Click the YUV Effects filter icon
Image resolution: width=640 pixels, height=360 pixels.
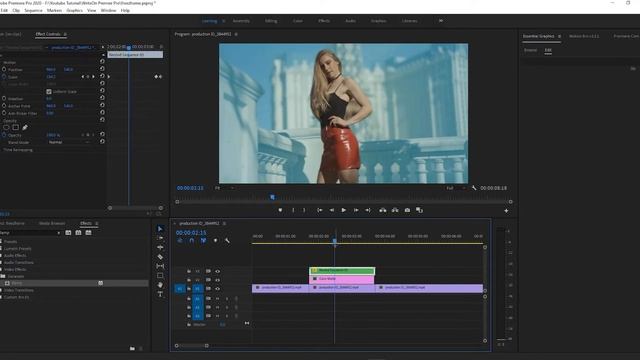point(88,233)
